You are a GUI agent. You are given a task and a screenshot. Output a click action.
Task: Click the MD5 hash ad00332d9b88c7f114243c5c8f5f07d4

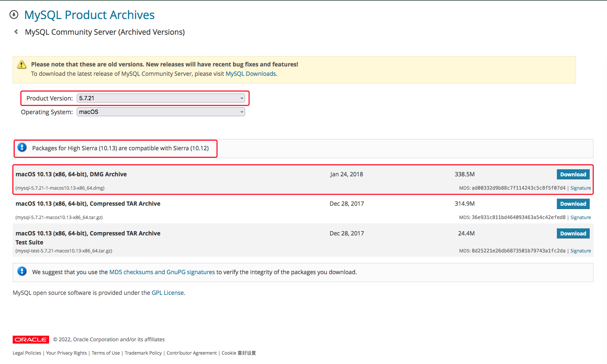[x=519, y=188]
